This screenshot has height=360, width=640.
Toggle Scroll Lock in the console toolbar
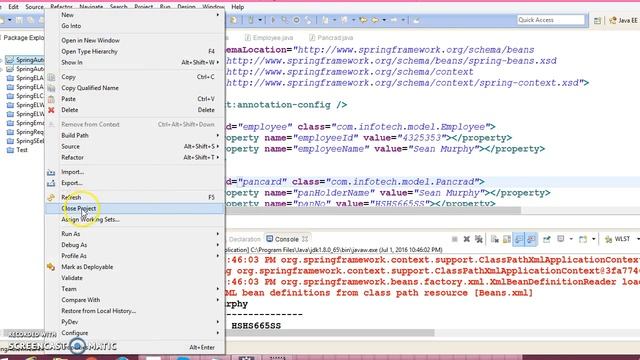tap(507, 239)
